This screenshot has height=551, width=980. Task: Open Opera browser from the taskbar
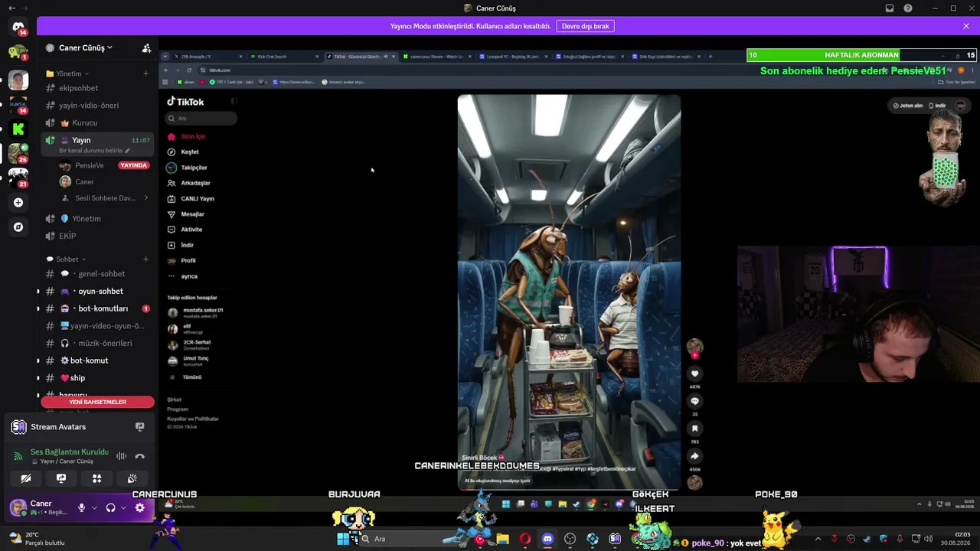(x=524, y=539)
